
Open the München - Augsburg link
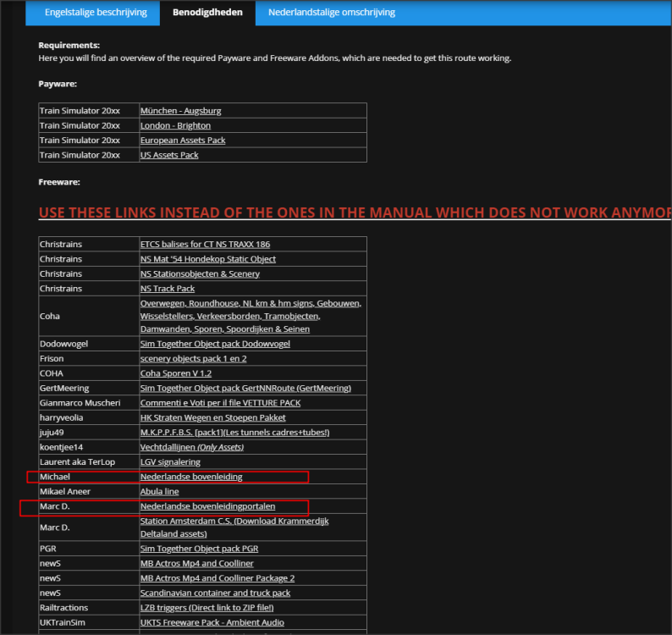pos(180,111)
